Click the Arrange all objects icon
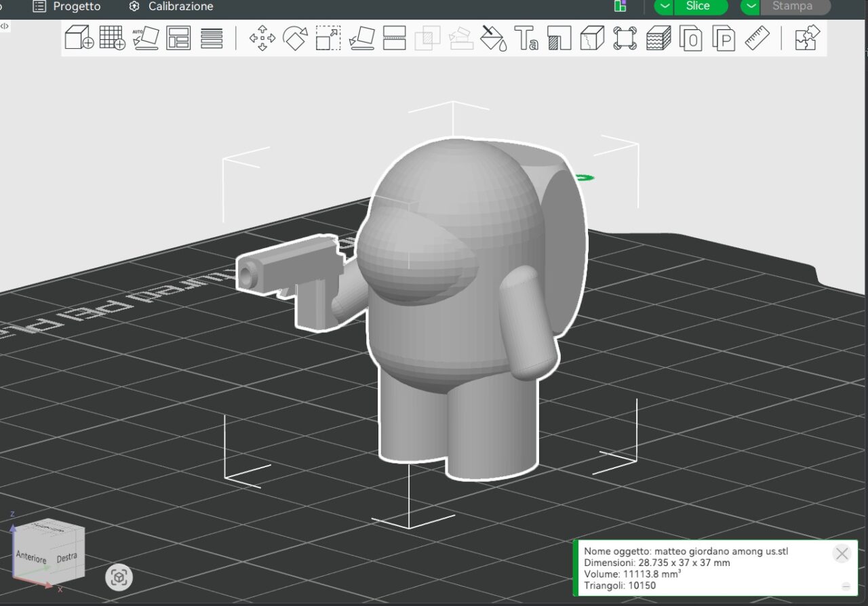The height and width of the screenshot is (606, 868). 178,37
